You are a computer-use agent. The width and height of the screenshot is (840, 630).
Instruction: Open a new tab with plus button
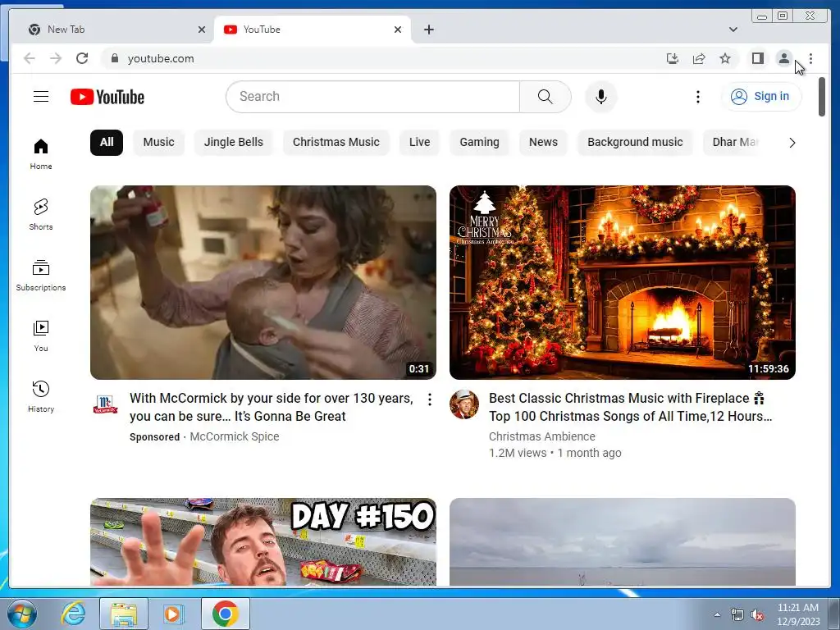pos(428,30)
